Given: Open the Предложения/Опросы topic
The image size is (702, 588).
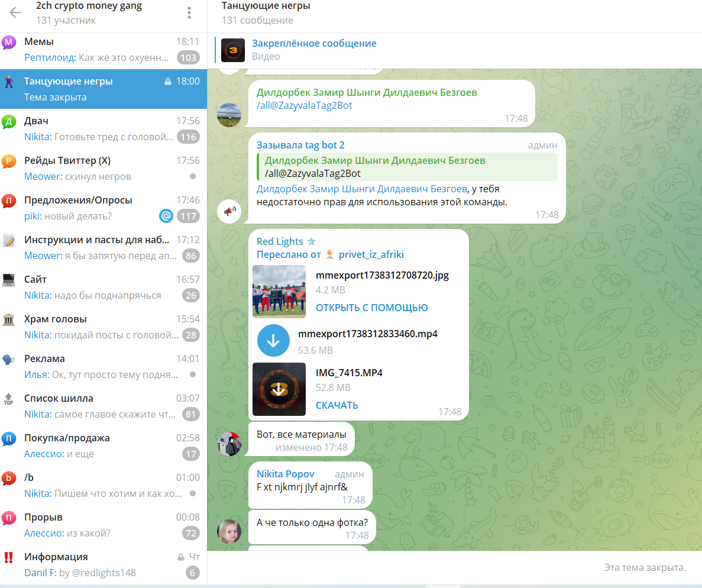Looking at the screenshot, I should coord(103,208).
